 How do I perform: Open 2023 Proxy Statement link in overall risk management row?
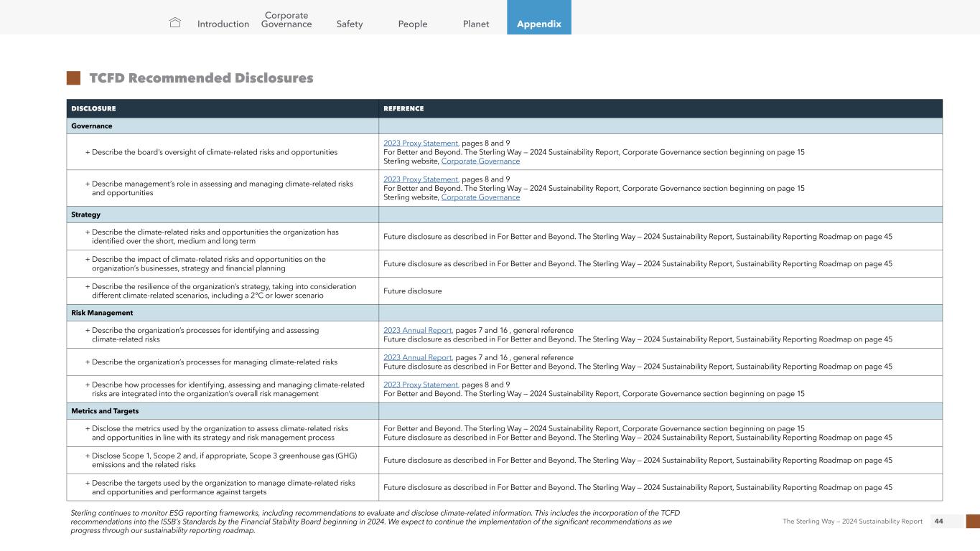coord(421,385)
